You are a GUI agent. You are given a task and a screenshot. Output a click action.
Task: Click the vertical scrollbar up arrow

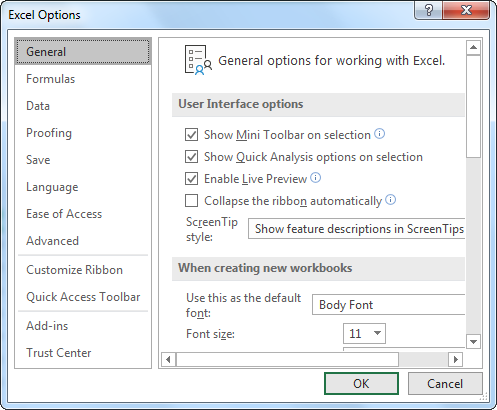(x=473, y=48)
